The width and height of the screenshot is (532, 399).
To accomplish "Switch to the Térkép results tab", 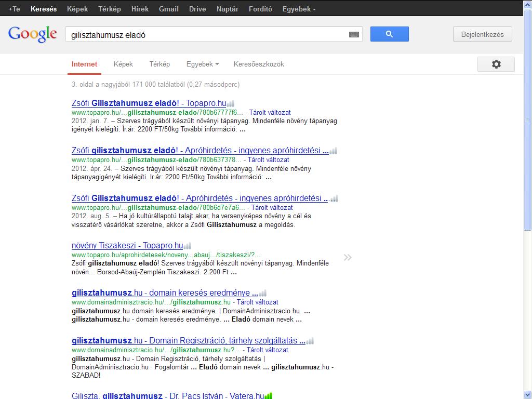I will (x=159, y=64).
